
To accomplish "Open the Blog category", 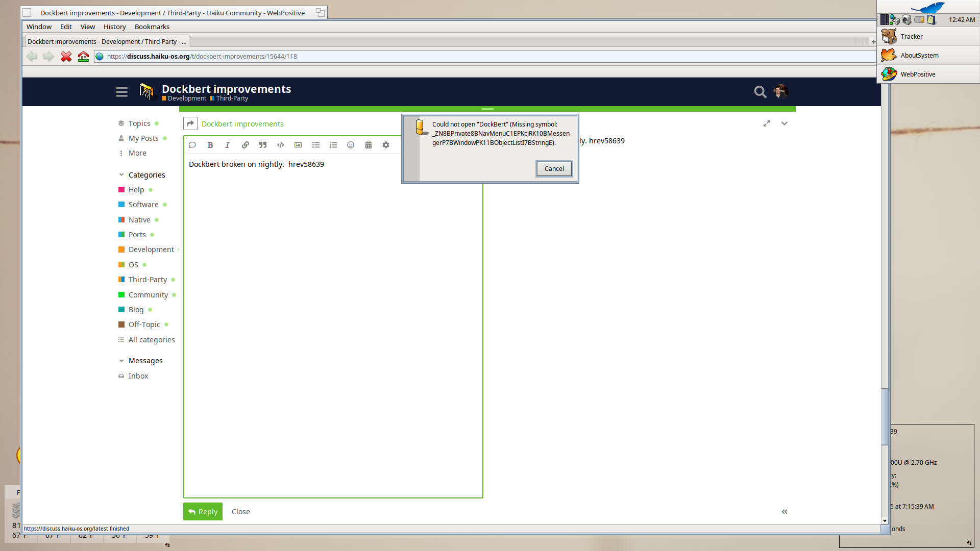I will (135, 310).
